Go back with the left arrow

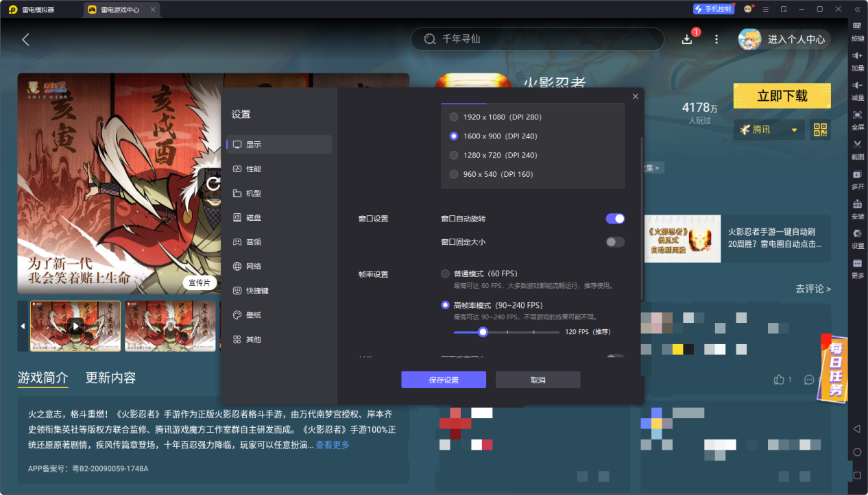[25, 39]
